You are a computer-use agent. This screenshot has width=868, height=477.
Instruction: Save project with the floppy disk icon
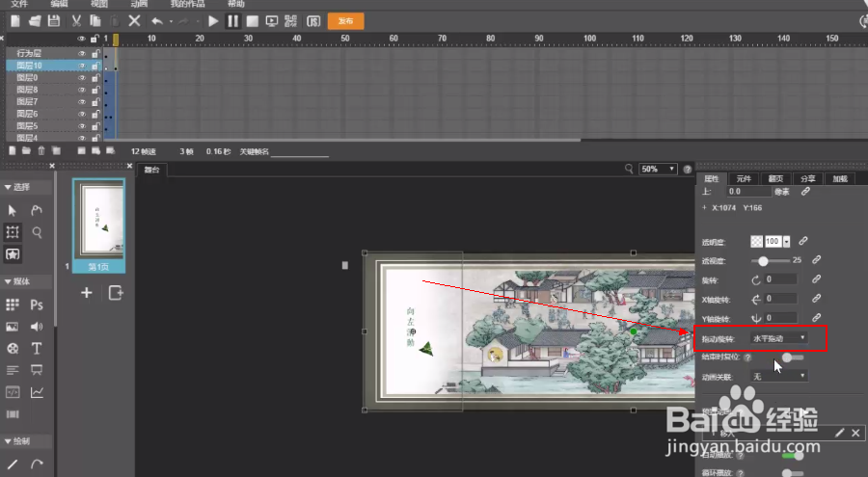pyautogui.click(x=54, y=21)
